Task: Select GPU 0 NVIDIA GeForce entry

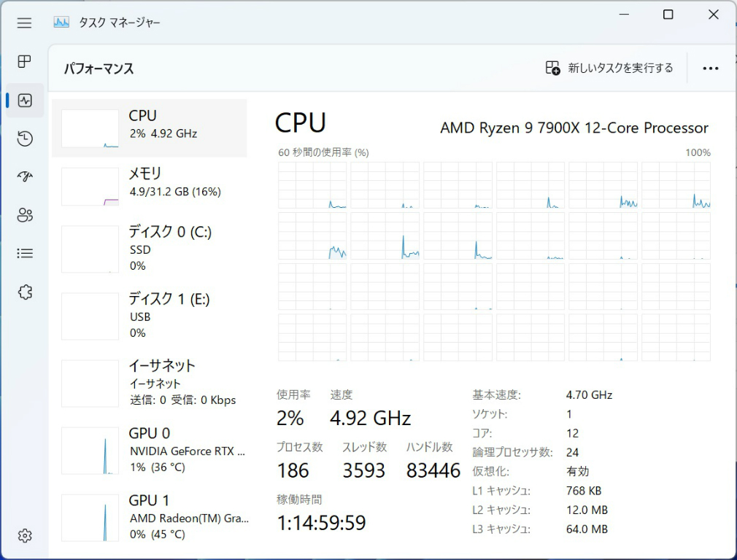Action: coord(150,450)
